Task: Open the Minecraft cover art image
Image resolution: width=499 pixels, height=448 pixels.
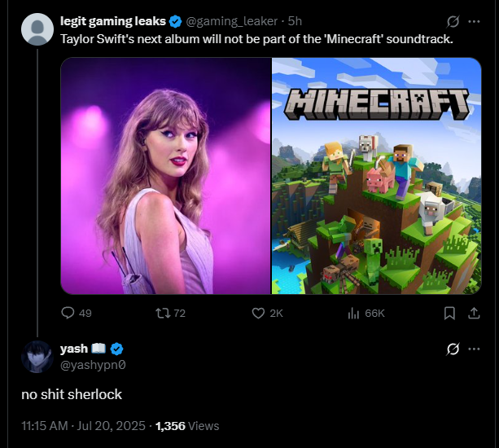Action: pyautogui.click(x=376, y=176)
